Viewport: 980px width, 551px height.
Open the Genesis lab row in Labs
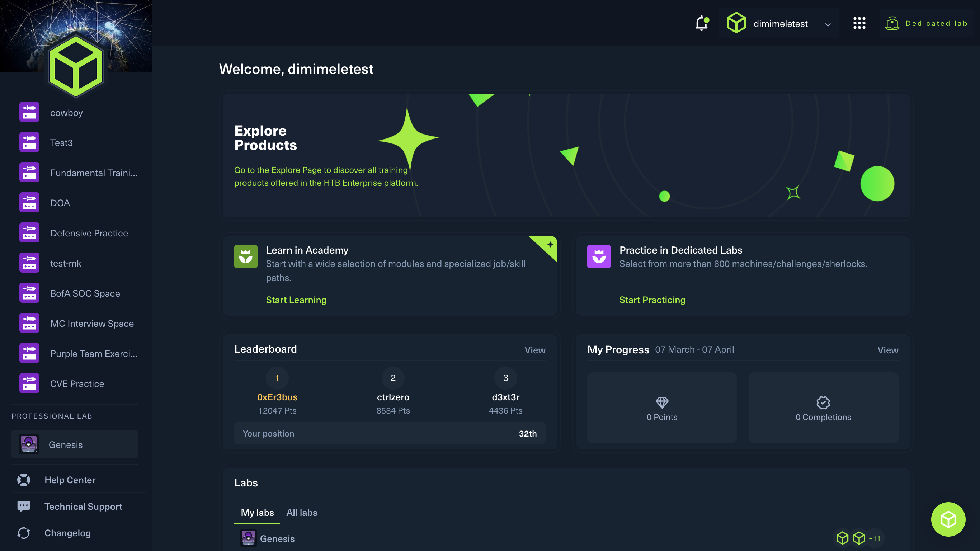tap(566, 538)
